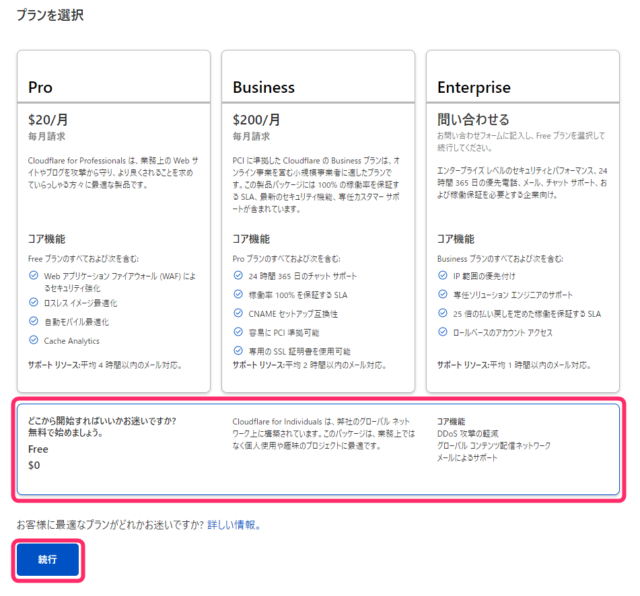Click check icon beside CNAME セットアップ互換性
This screenshot has width=640, height=596.
coord(238,313)
